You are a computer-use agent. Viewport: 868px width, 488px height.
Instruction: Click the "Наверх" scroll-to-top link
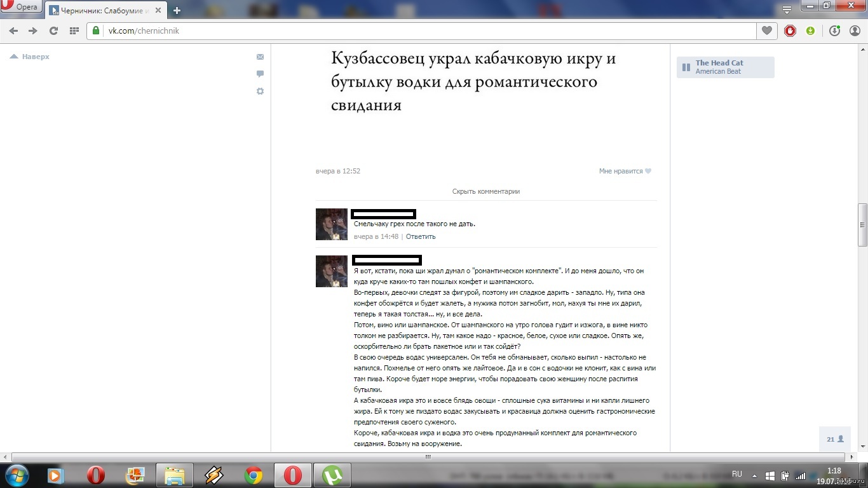[31, 57]
